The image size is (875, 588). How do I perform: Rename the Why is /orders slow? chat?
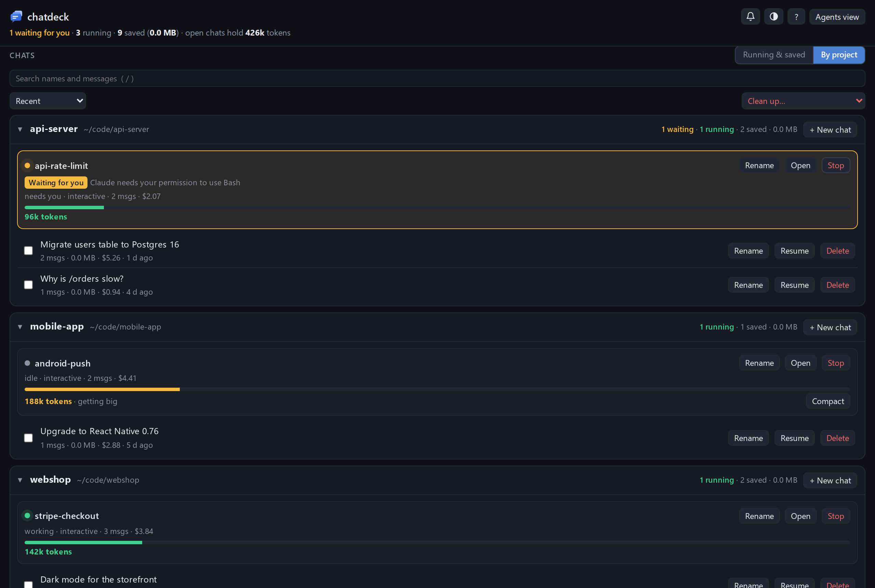click(748, 285)
